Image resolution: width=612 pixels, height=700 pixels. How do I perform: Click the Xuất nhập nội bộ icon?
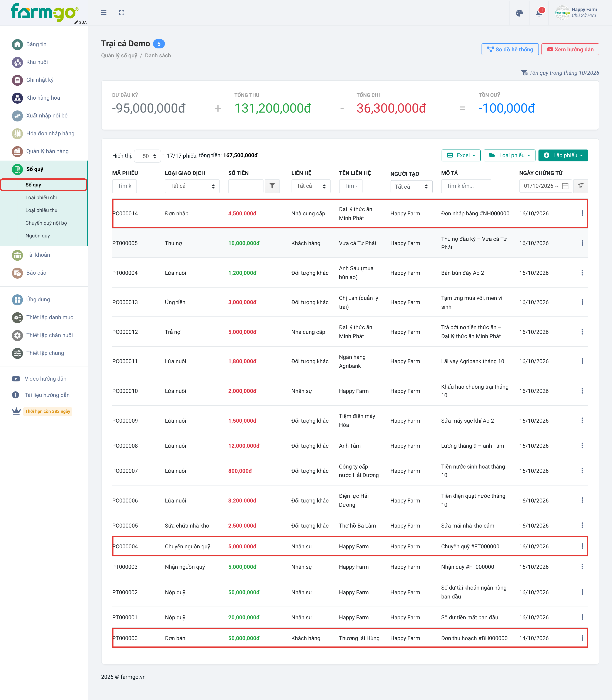[17, 116]
